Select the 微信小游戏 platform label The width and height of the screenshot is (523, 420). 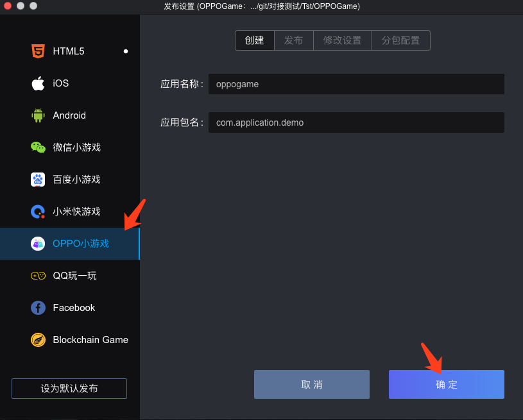pos(77,147)
